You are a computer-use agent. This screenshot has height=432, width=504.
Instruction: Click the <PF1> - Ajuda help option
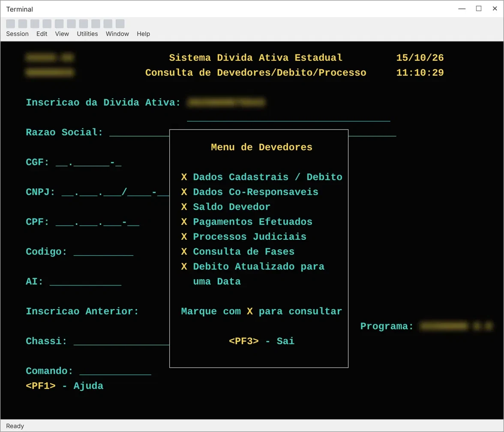(65, 386)
